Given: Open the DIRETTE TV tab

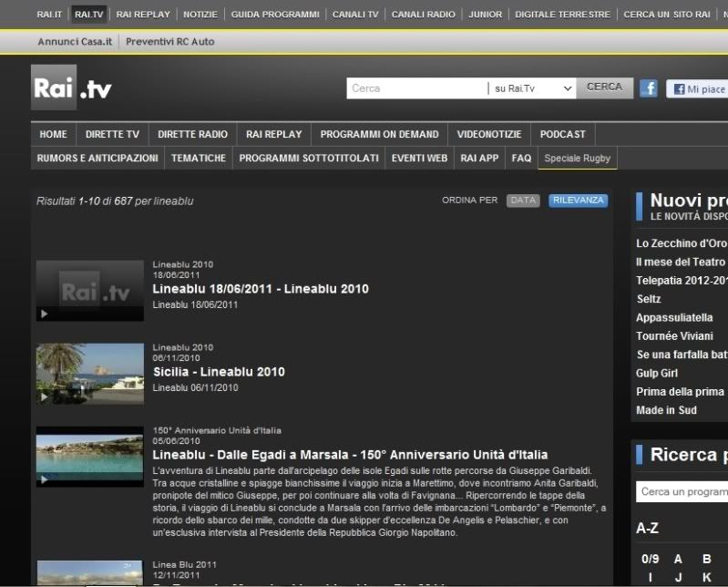Looking at the screenshot, I should tap(112, 134).
